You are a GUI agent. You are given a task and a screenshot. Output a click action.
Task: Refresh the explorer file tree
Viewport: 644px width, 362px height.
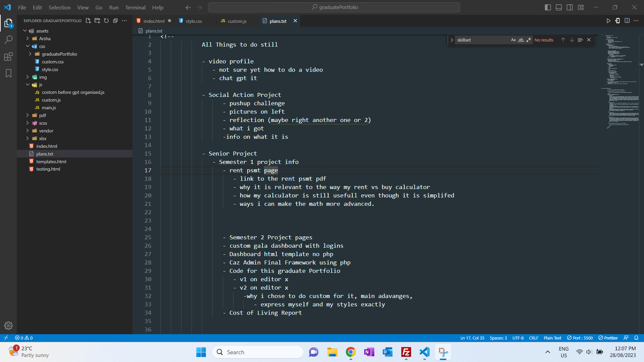[106, 21]
